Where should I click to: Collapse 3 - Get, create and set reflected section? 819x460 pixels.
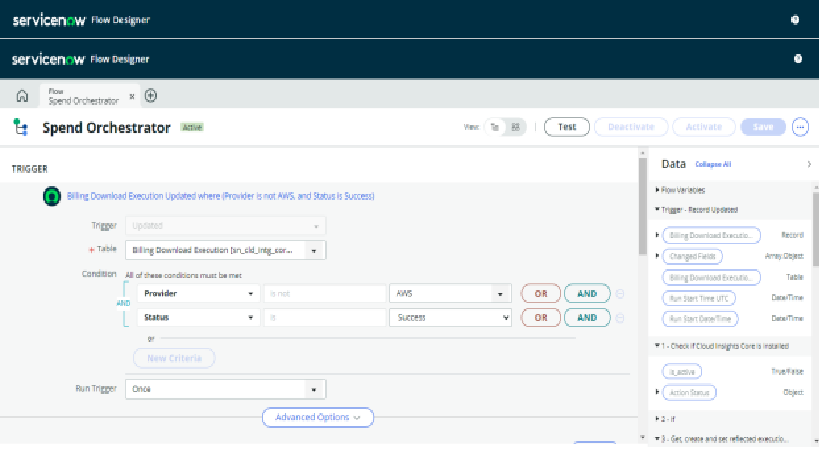pyautogui.click(x=721, y=439)
